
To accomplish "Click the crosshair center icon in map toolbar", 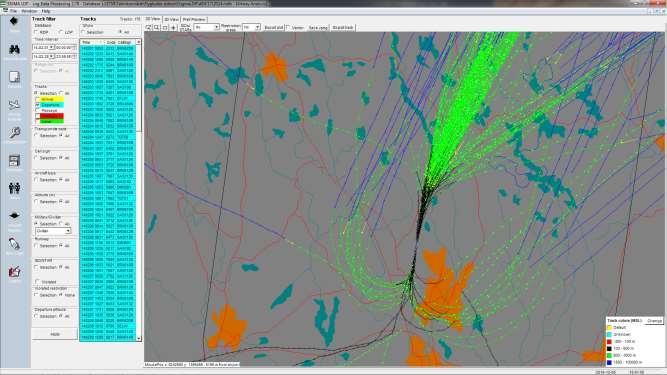I will click(x=174, y=28).
